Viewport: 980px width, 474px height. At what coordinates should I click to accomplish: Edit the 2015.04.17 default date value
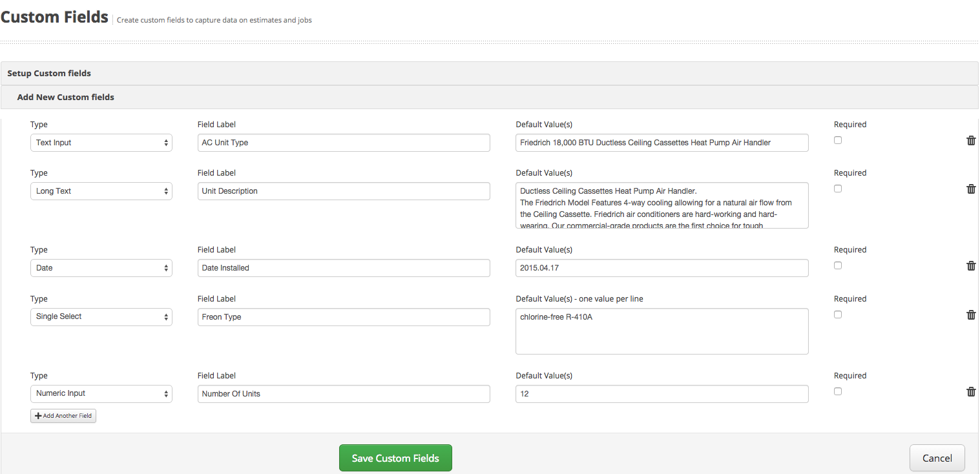[662, 268]
